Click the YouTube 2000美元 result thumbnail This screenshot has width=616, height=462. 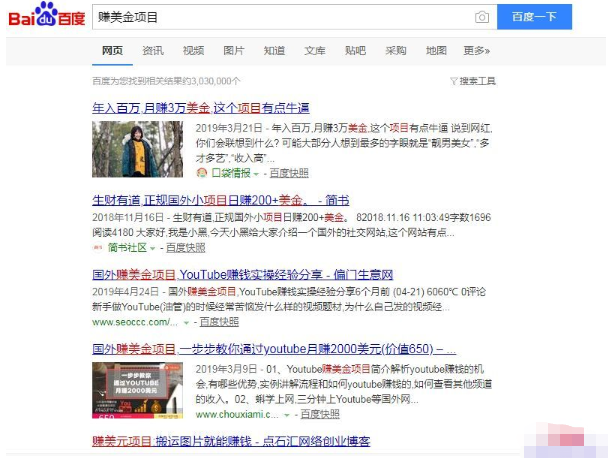tap(137, 389)
